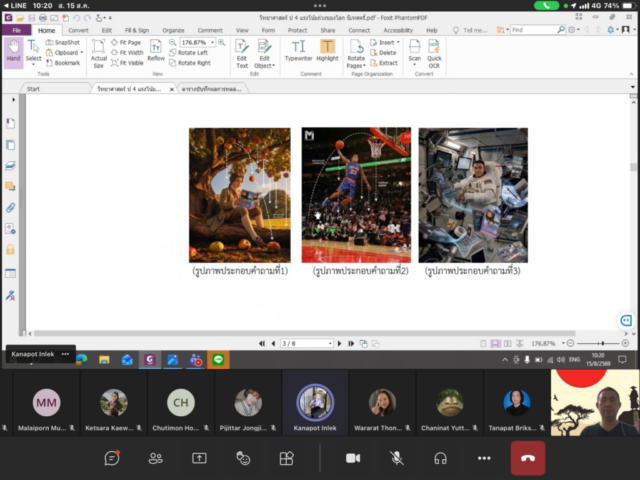This screenshot has height=480, width=640.
Task: Expand the Clipboard dropdown
Action: (x=82, y=53)
